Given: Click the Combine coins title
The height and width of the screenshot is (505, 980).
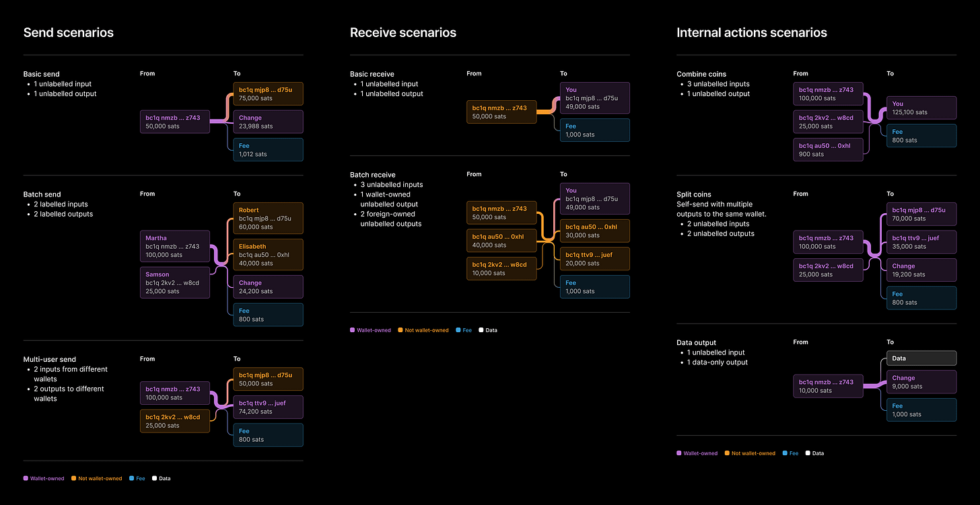Looking at the screenshot, I should (x=701, y=74).
